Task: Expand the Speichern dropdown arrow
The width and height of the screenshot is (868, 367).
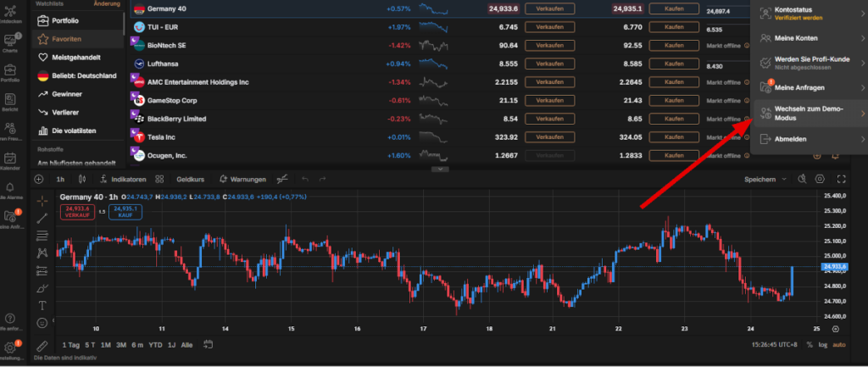Action: click(784, 180)
